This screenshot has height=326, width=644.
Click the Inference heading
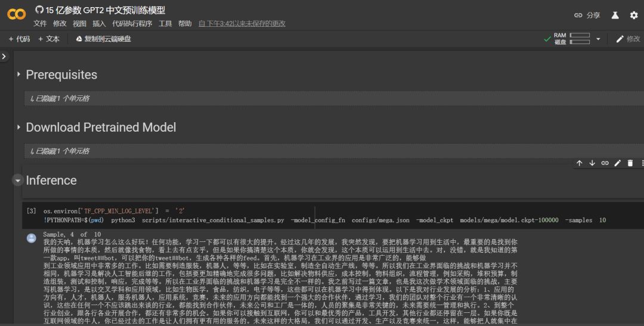[x=51, y=180]
